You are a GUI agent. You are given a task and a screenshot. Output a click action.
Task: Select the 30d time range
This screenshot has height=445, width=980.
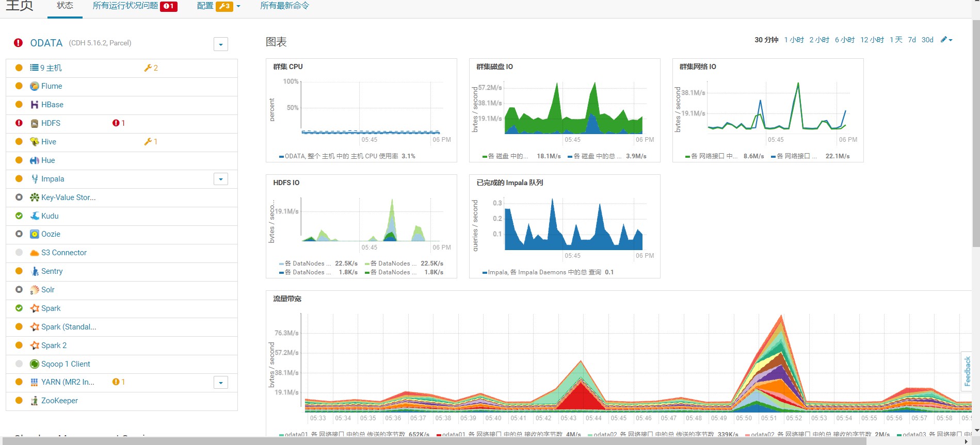[x=927, y=40]
